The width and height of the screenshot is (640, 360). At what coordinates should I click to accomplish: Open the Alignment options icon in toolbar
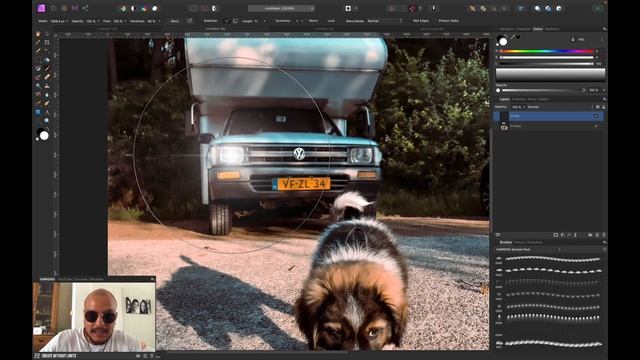point(521,8)
